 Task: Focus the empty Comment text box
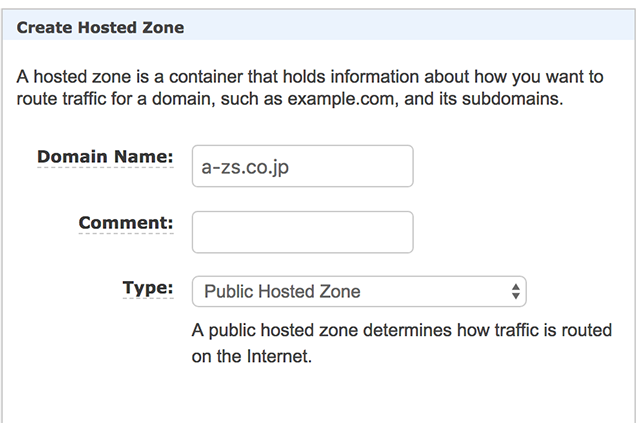[x=302, y=232]
